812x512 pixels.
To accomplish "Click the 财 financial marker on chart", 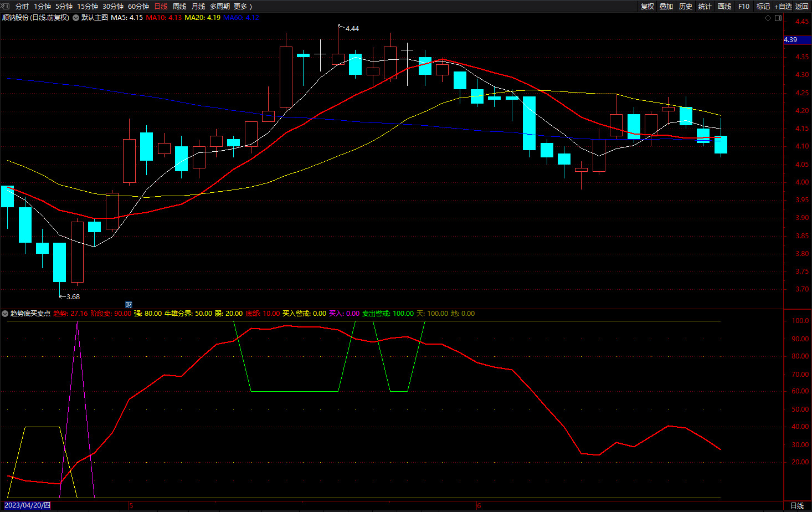I will tap(129, 305).
